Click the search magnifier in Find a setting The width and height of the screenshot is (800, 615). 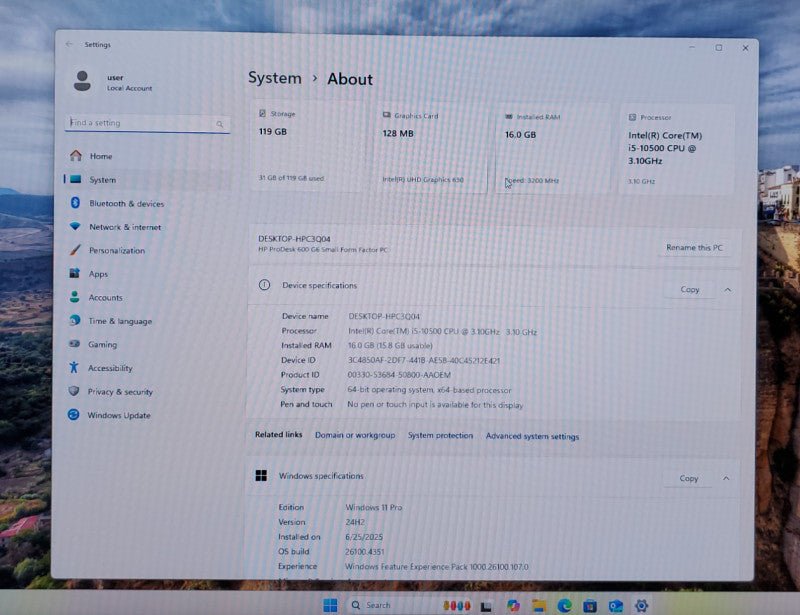click(x=219, y=124)
